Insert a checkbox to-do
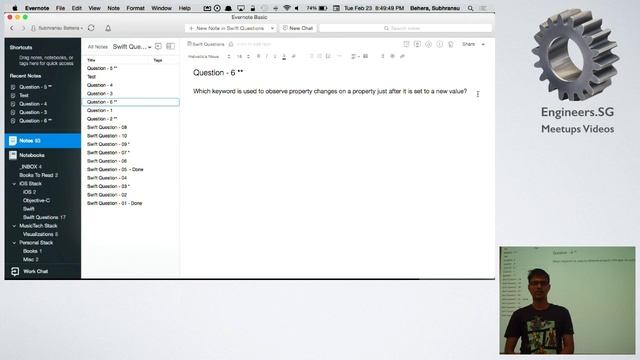The height and width of the screenshot is (360, 640). (x=328, y=56)
